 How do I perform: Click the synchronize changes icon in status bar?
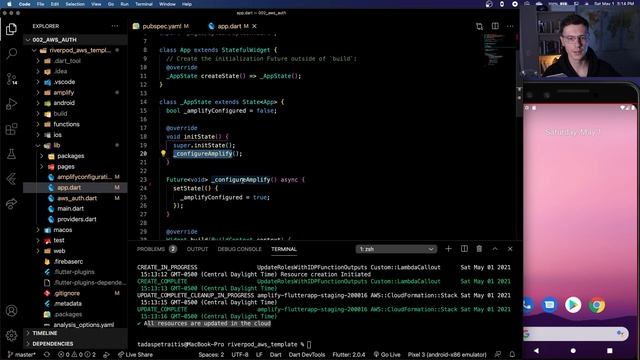pos(47,355)
